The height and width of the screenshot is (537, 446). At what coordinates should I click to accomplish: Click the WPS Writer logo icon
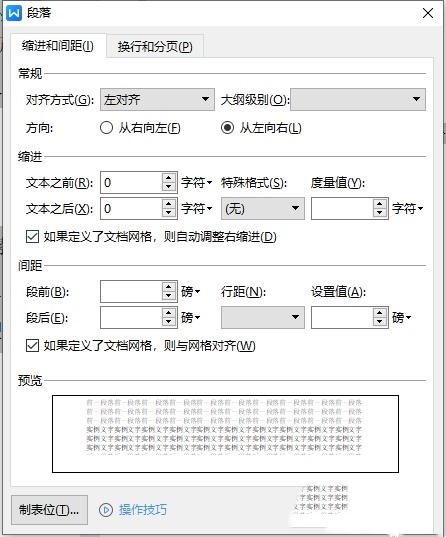14,13
